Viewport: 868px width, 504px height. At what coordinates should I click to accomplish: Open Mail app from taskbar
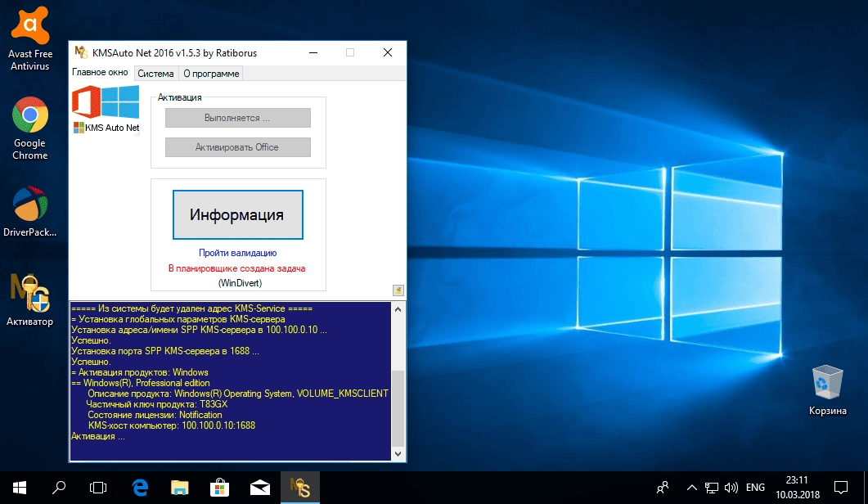259,488
